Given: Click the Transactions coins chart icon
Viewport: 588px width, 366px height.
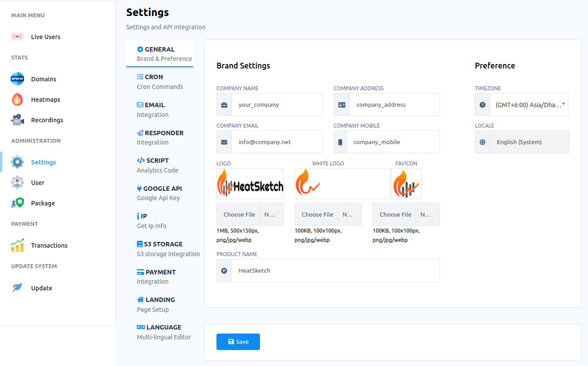Looking at the screenshot, I should pos(17,245).
